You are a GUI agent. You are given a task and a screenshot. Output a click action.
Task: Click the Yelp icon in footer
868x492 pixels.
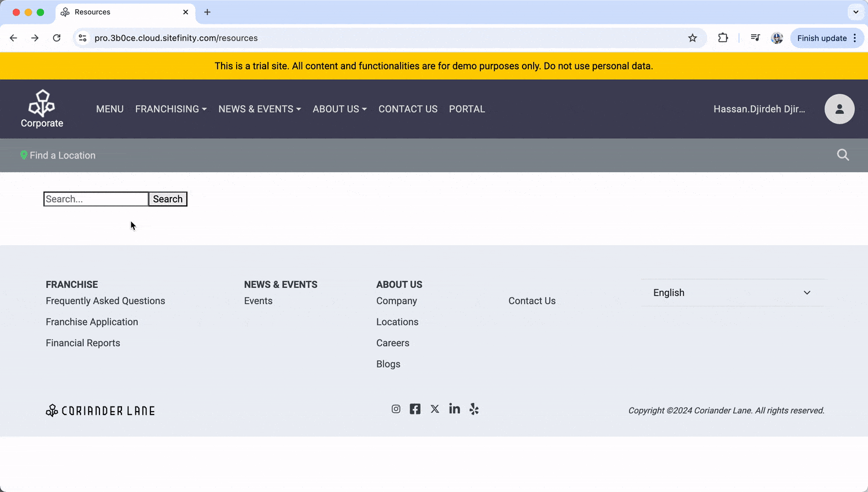(x=474, y=409)
